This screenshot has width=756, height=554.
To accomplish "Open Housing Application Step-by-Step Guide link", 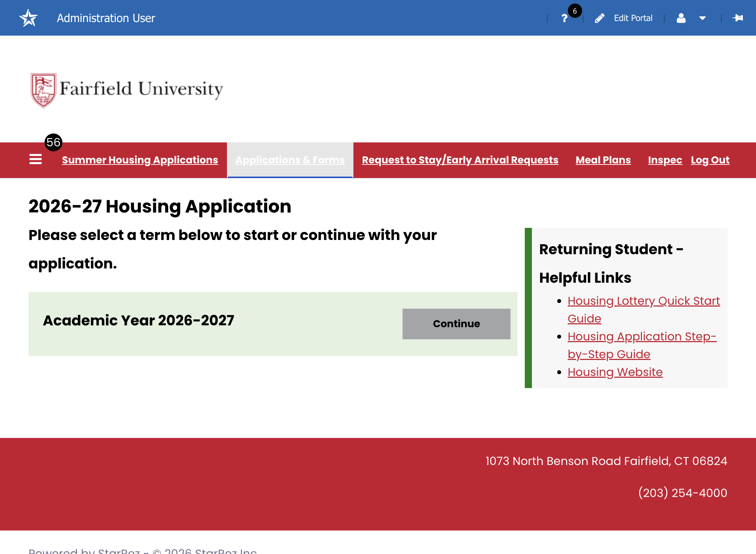I will 642,345.
